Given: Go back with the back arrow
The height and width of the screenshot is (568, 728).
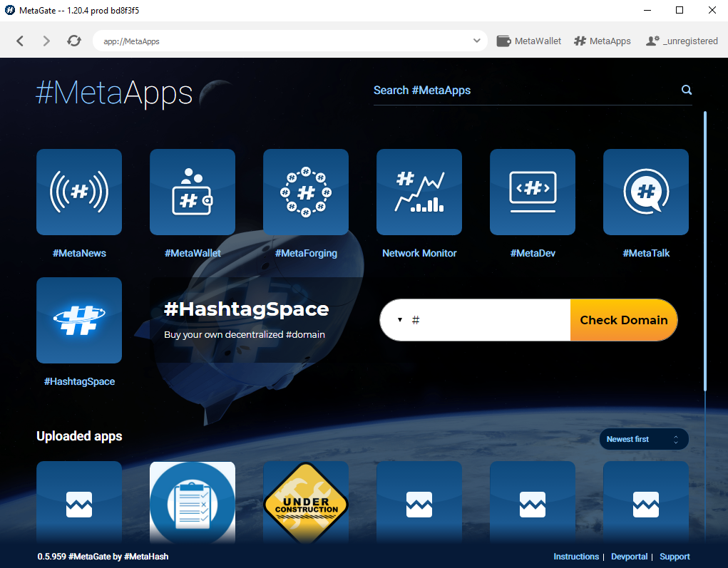Looking at the screenshot, I should click(x=19, y=41).
